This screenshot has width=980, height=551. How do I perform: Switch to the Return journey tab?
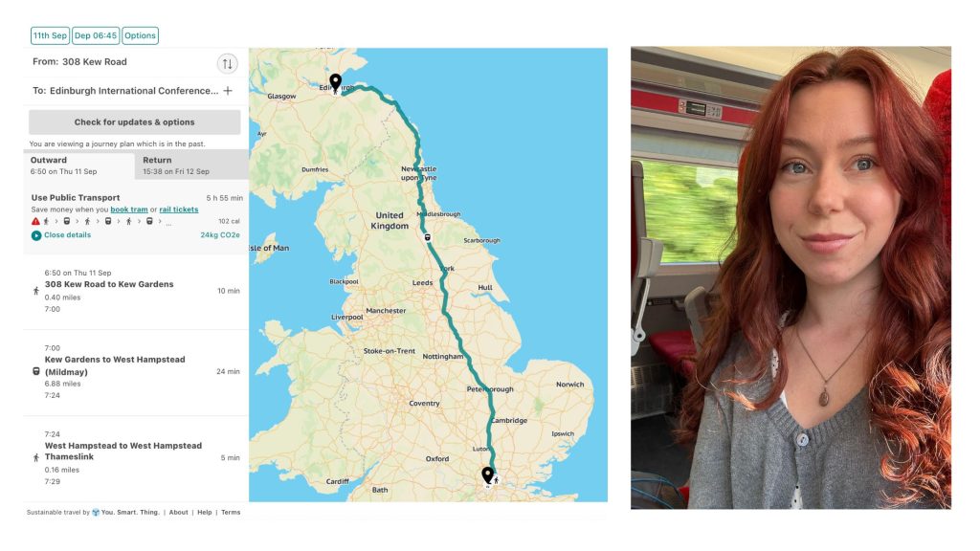pos(191,165)
